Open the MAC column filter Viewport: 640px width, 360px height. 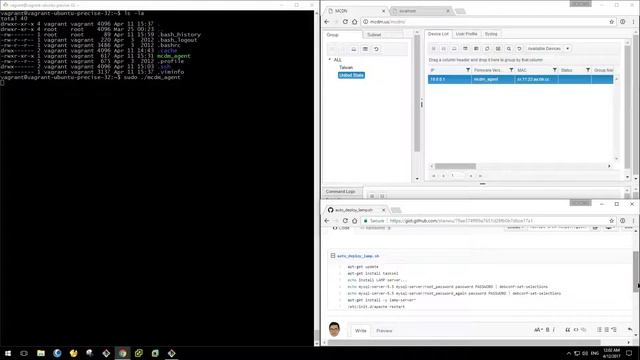(x=554, y=70)
